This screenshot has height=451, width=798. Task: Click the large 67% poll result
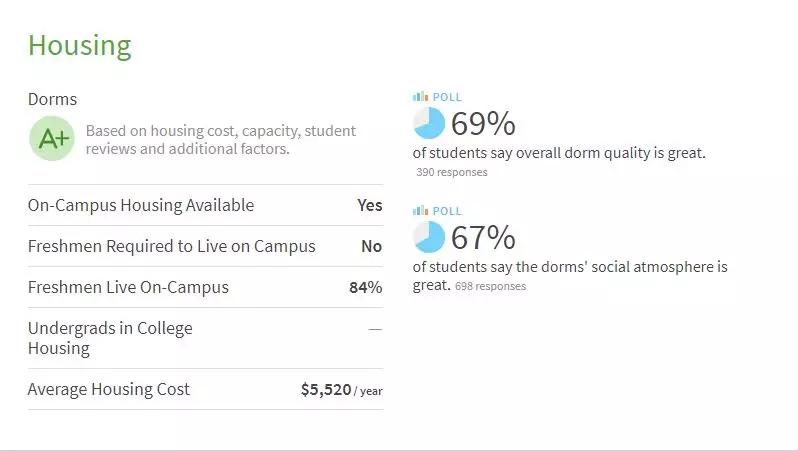483,238
